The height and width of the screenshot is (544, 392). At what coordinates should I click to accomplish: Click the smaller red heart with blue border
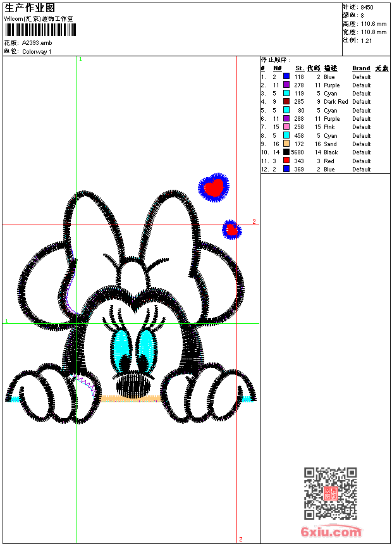click(x=232, y=230)
